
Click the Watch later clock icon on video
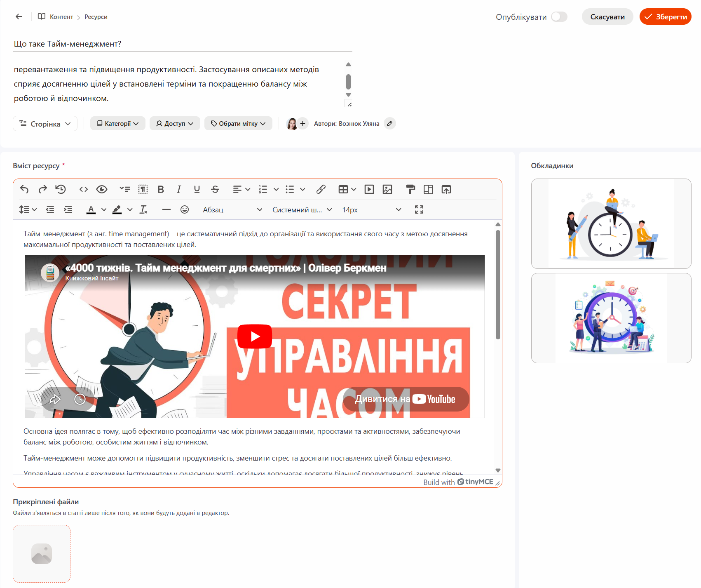click(x=80, y=399)
